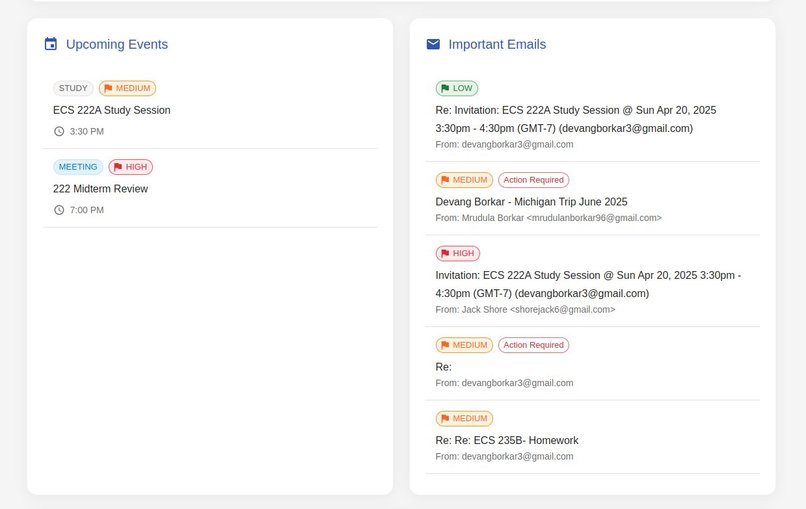
Task: Click the red flag on the Midterm Review HIGH badge
Action: (x=118, y=167)
